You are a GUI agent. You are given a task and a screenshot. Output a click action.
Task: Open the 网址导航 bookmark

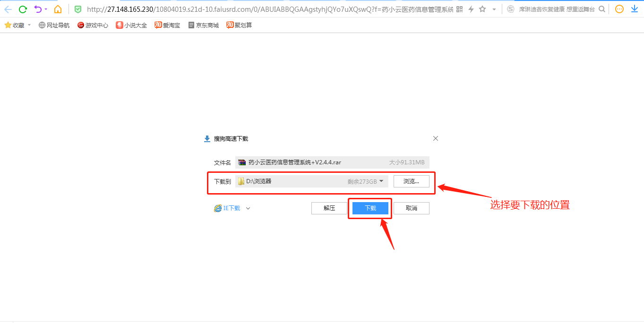coord(54,25)
